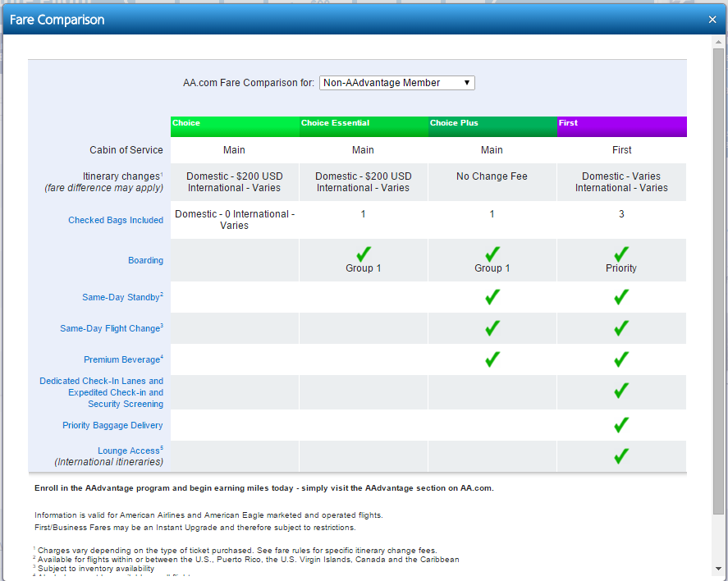This screenshot has height=581, width=728.
Task: Click the Boarding Priority checkmark under First
Action: pyautogui.click(x=621, y=254)
